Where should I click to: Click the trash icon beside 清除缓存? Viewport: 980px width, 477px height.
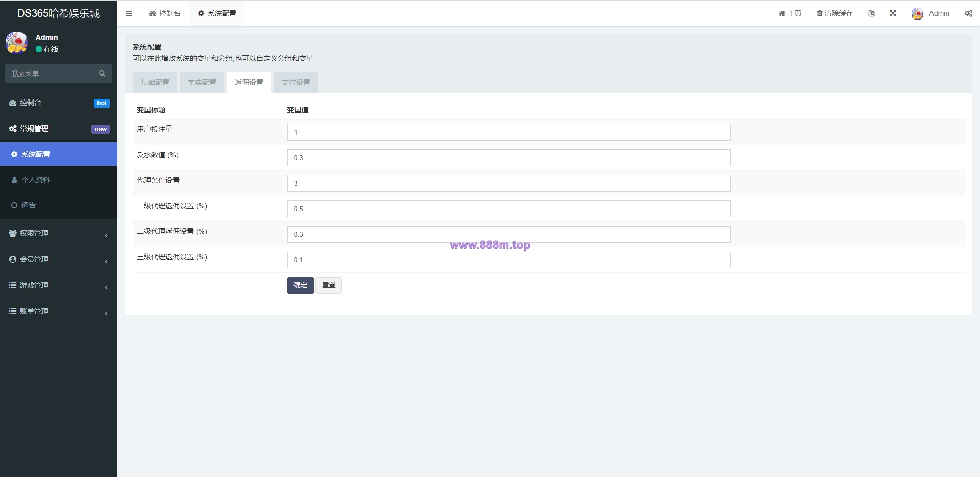(819, 14)
